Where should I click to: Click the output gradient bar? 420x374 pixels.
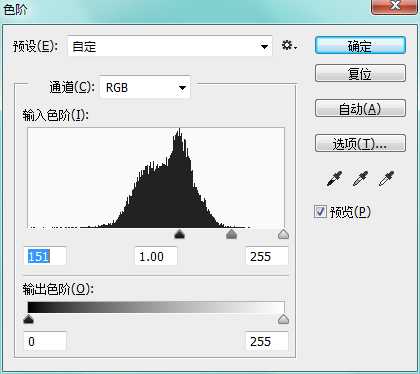point(156,307)
